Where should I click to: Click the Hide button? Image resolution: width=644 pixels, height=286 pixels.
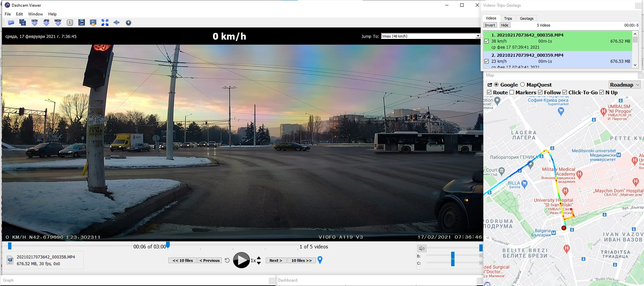click(x=505, y=25)
